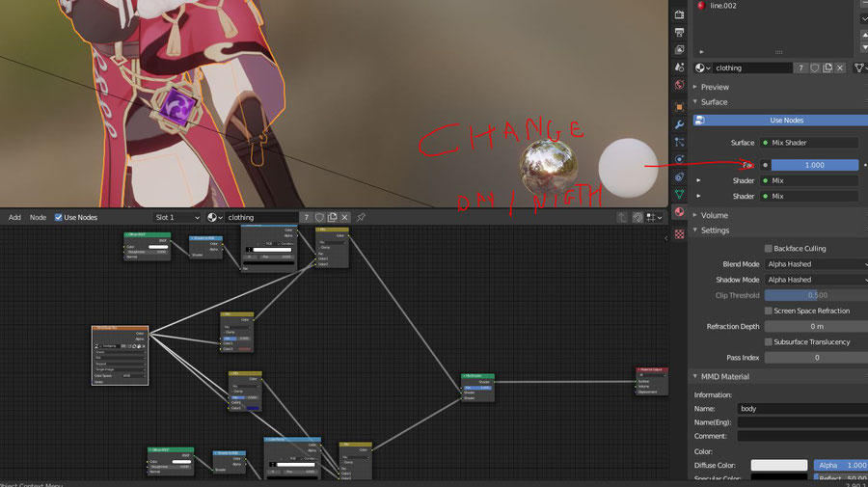Click the clothing name field in properties
The width and height of the screenshot is (868, 487).
tap(752, 68)
